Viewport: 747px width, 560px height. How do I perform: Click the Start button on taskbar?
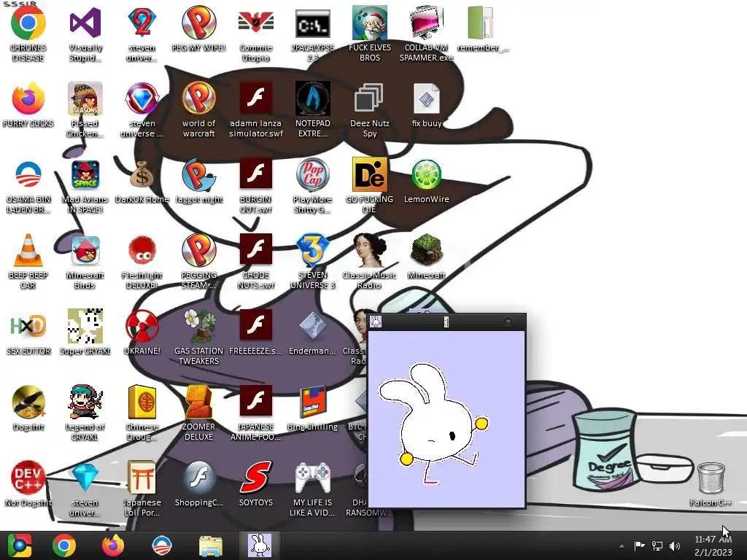pyautogui.click(x=19, y=545)
